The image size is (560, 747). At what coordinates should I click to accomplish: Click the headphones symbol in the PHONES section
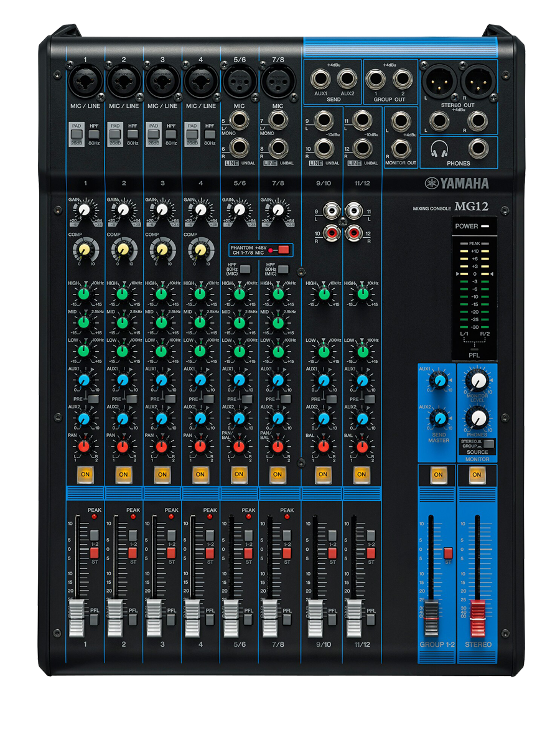click(x=439, y=149)
